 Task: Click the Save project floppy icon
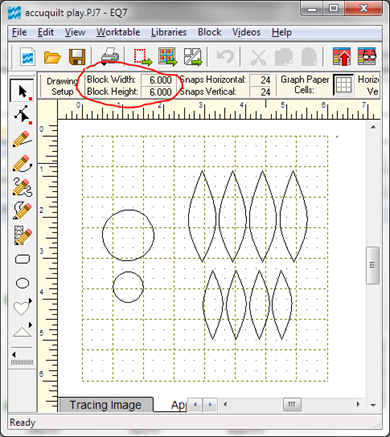[x=77, y=57]
